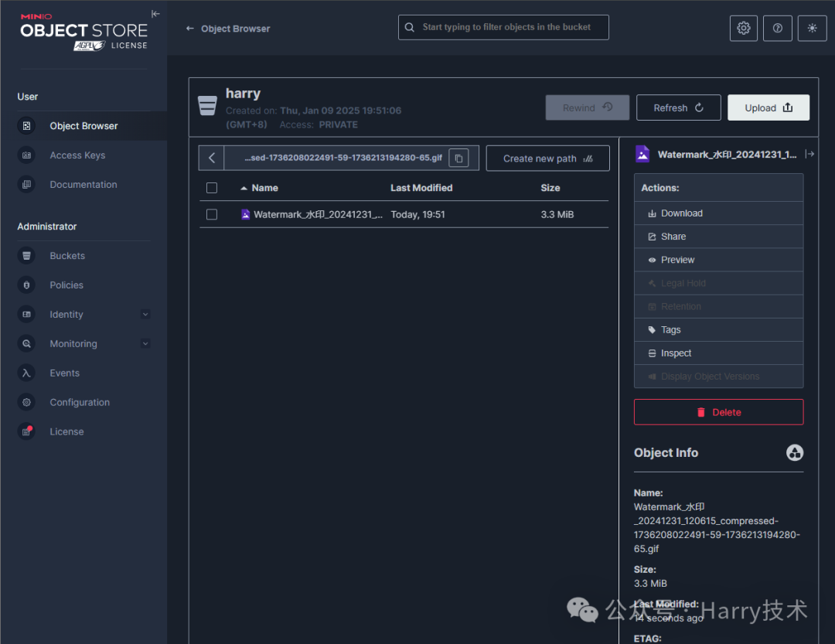This screenshot has width=835, height=644.
Task: Click the Object Browser sidebar icon
Action: tap(26, 126)
